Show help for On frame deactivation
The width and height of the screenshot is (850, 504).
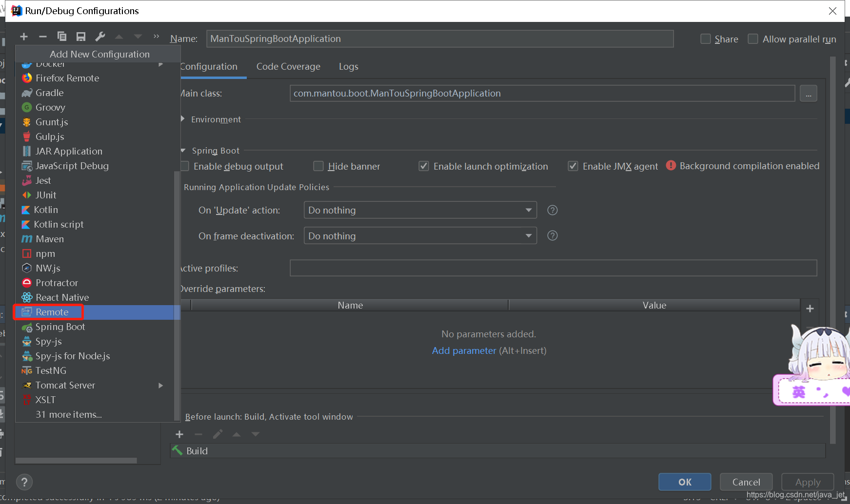coord(553,236)
